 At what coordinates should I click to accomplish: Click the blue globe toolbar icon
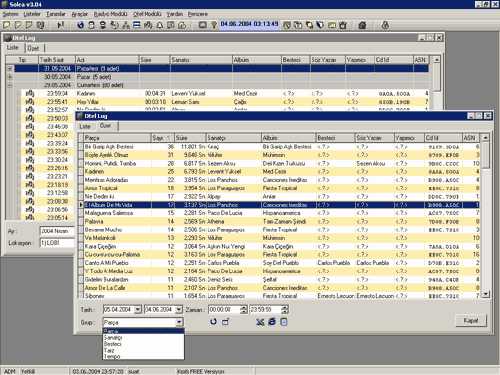tap(80, 25)
